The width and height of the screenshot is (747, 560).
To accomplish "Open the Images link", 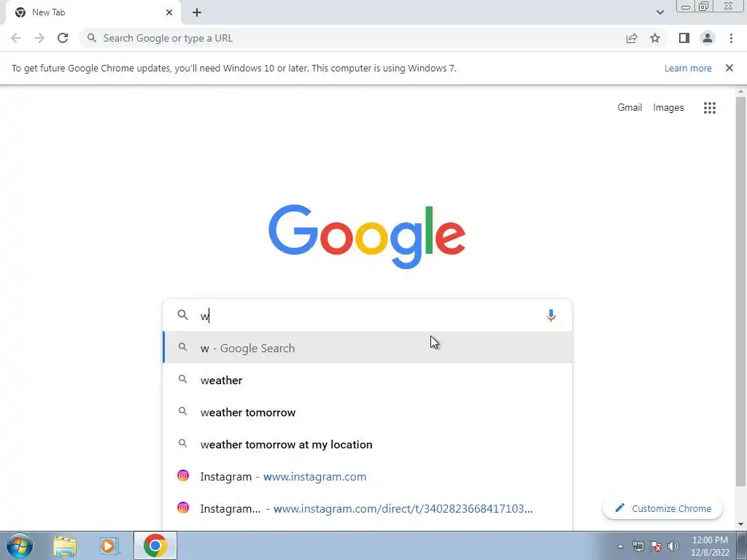I will point(668,108).
